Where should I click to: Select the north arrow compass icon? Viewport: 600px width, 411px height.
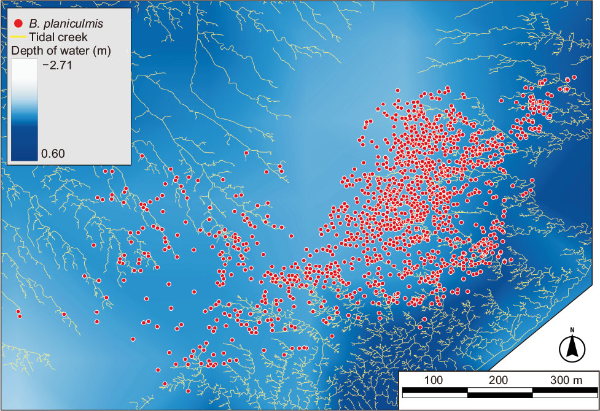pos(572,348)
